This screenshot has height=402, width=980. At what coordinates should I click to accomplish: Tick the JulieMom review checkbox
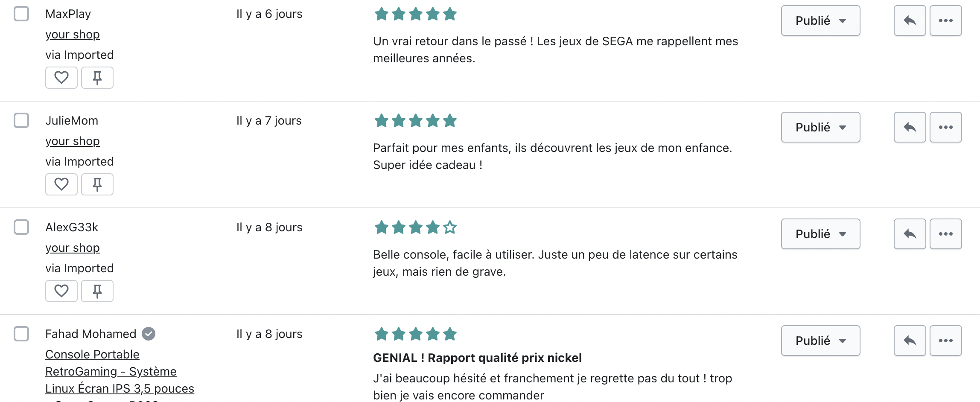coord(21,120)
